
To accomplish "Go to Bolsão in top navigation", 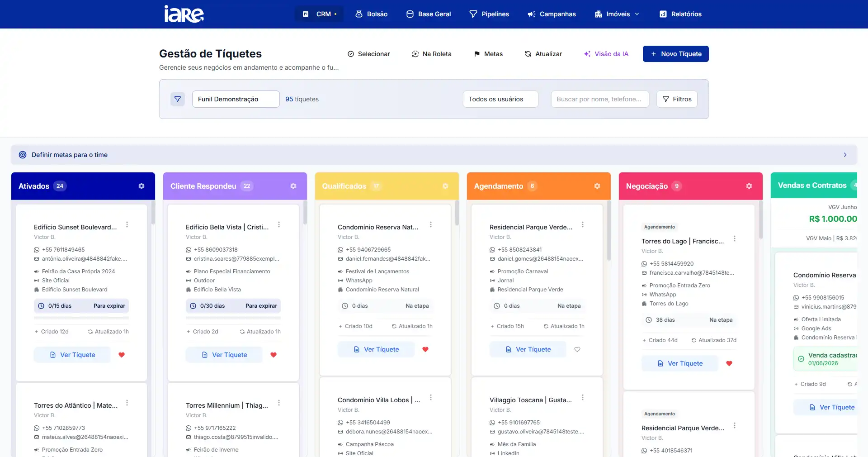I will 372,14.
